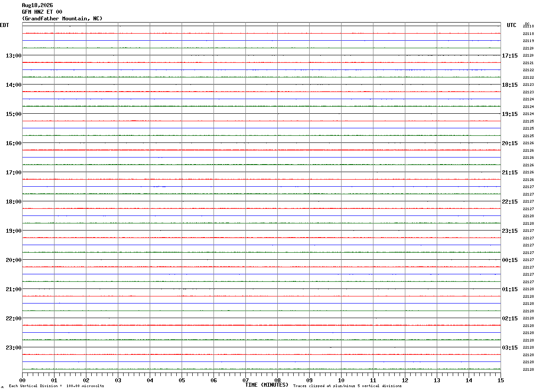Click minute 15 on the time axis
This screenshot has width=536, height=392.
pos(501,380)
